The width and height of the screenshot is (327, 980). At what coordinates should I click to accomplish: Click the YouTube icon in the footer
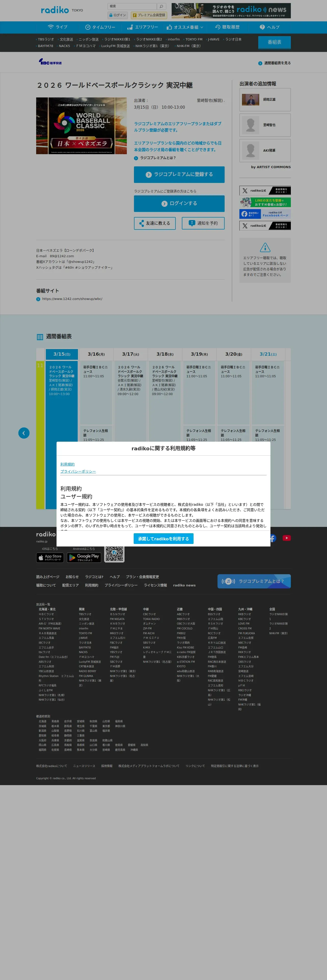click(x=286, y=538)
